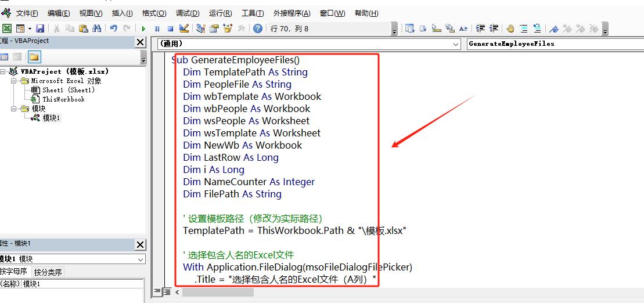Viewport: 644px width, 303px height.
Task: Outdent the selected code lines
Action: pyautogui.click(x=494, y=28)
